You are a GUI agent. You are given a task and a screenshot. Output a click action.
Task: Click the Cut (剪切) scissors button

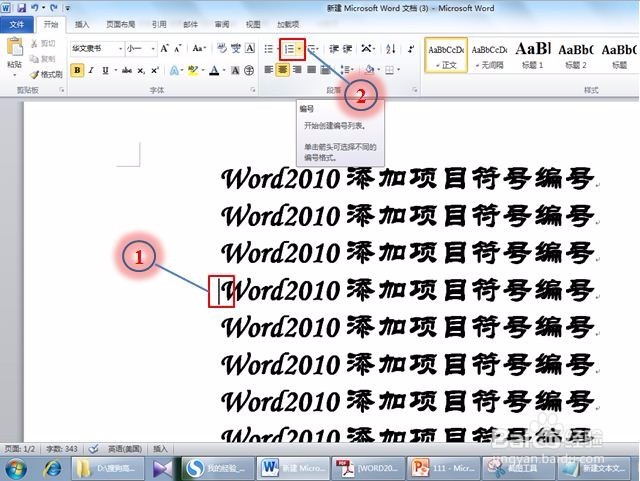click(x=43, y=44)
